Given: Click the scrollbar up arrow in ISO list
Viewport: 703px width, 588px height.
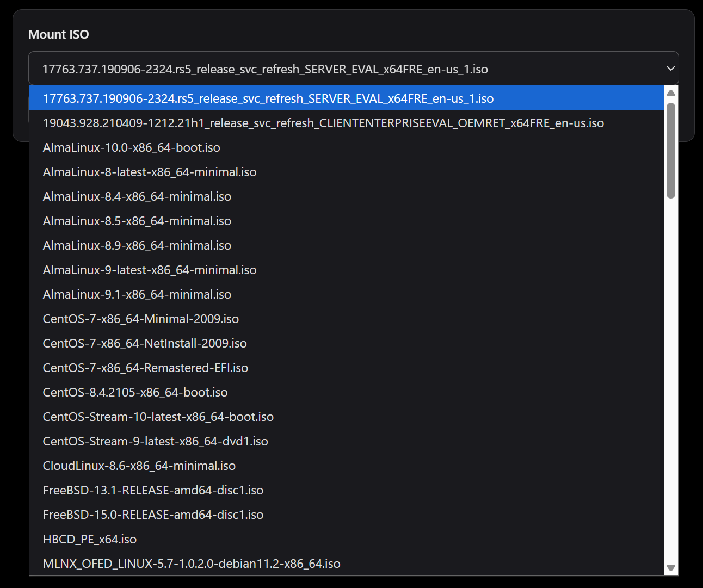Looking at the screenshot, I should tap(671, 92).
